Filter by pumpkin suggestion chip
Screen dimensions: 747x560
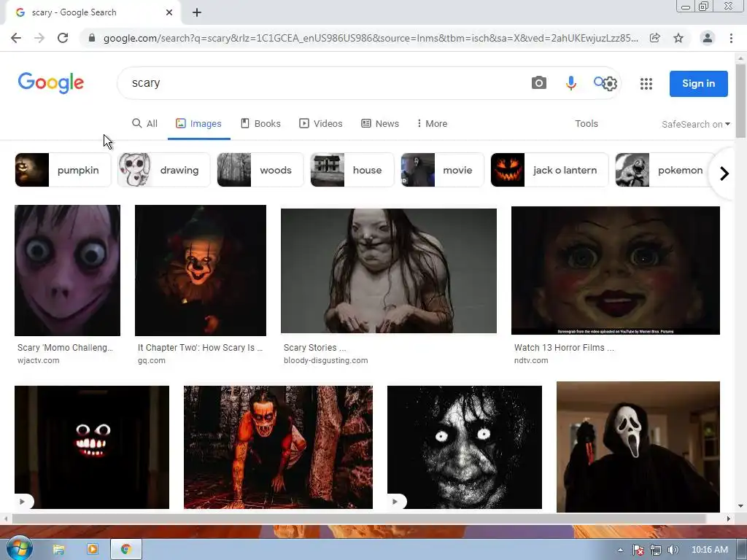pyautogui.click(x=63, y=170)
